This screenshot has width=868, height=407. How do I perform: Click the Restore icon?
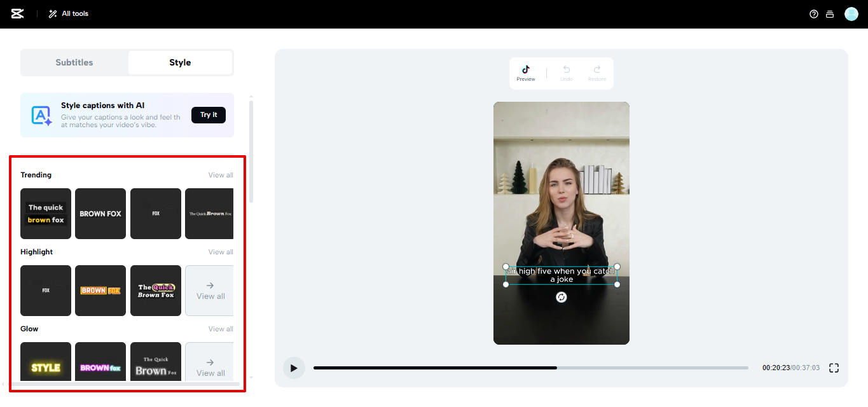(x=596, y=70)
